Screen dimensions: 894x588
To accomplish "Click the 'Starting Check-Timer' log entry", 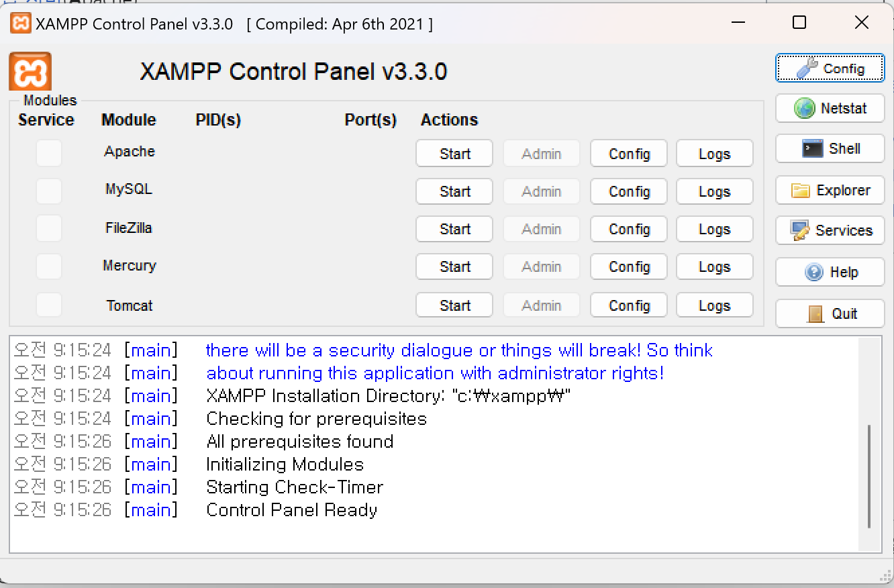I will point(295,487).
